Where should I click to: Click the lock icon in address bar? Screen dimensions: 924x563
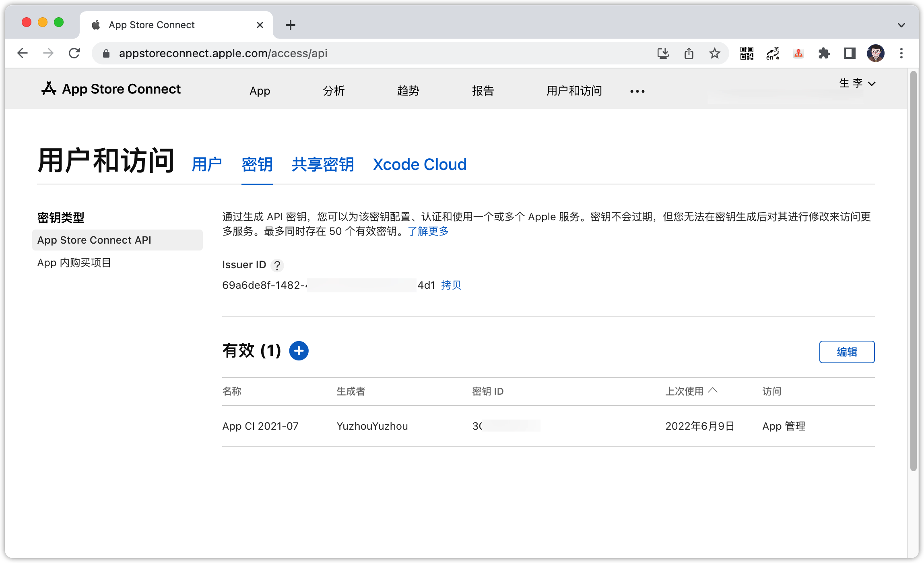(x=106, y=53)
